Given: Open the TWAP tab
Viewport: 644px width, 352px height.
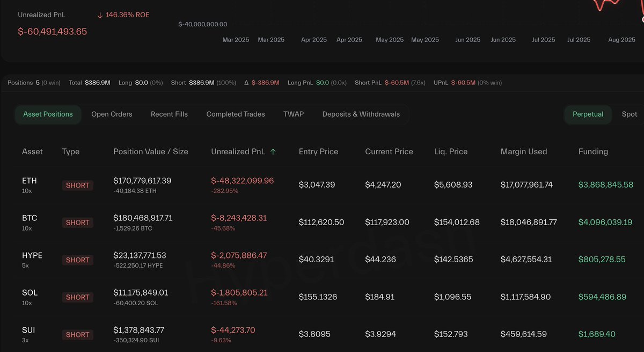Looking at the screenshot, I should 293,114.
